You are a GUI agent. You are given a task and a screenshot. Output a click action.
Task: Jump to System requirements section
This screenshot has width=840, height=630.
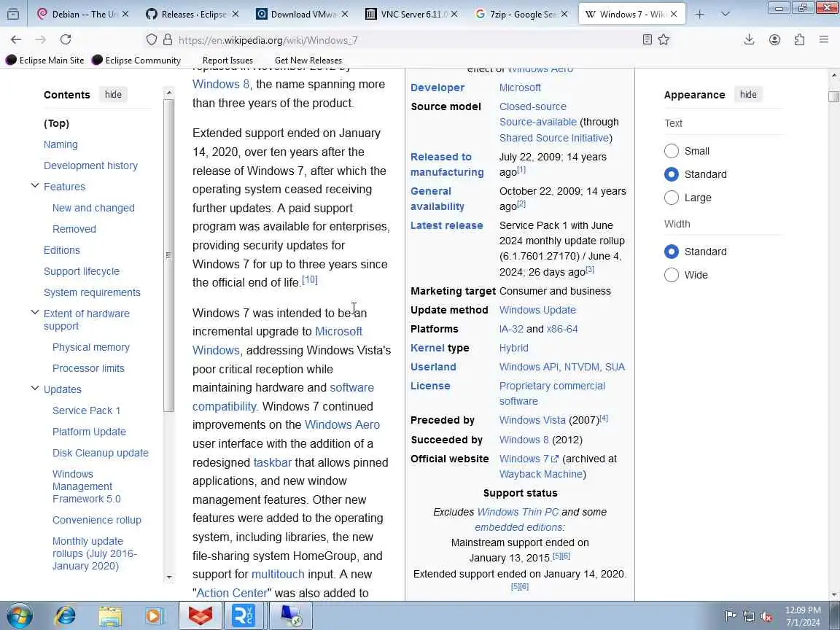click(x=92, y=292)
